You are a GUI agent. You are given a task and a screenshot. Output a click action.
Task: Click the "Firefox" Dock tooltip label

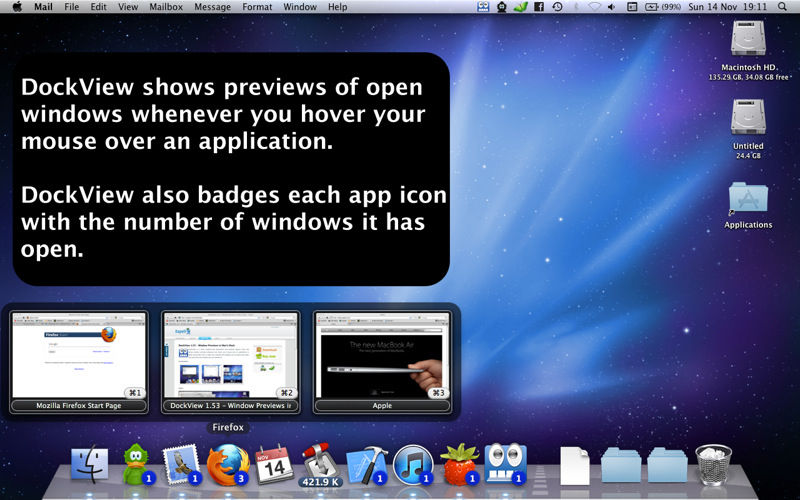[228, 427]
